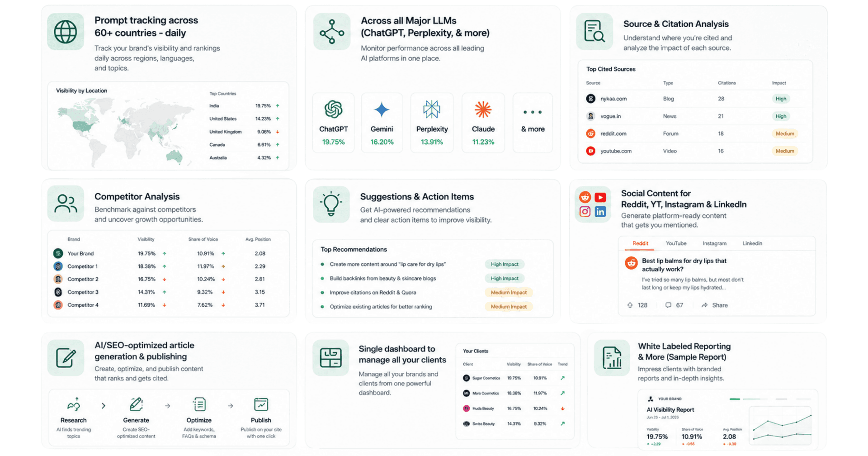Click the comment bubble icon next to 67

(668, 305)
